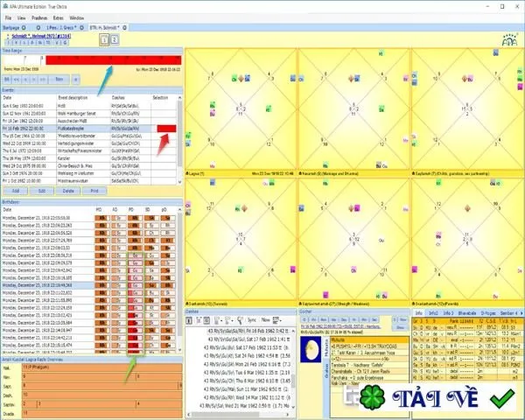Select layout page button 1

click(104, 40)
